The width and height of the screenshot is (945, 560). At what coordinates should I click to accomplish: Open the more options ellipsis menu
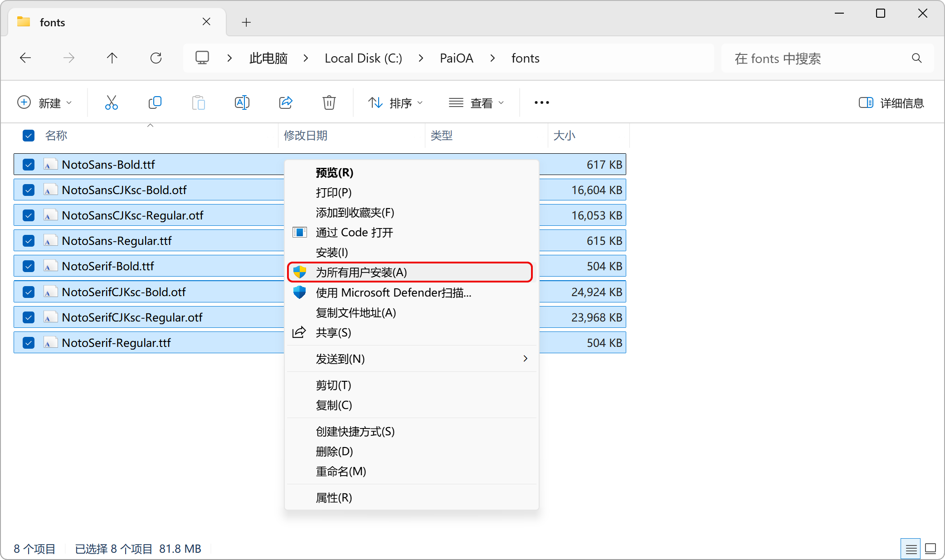point(541,102)
